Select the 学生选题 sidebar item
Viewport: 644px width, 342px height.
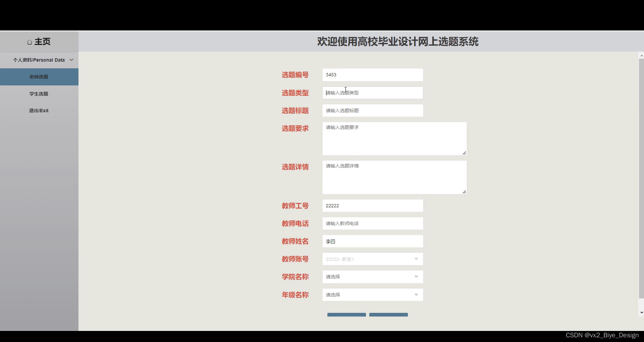(x=39, y=94)
